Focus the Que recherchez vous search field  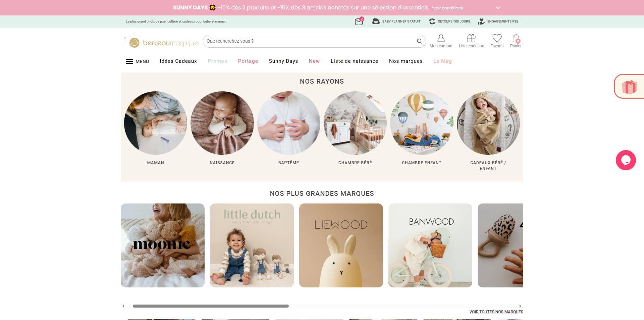click(x=310, y=41)
